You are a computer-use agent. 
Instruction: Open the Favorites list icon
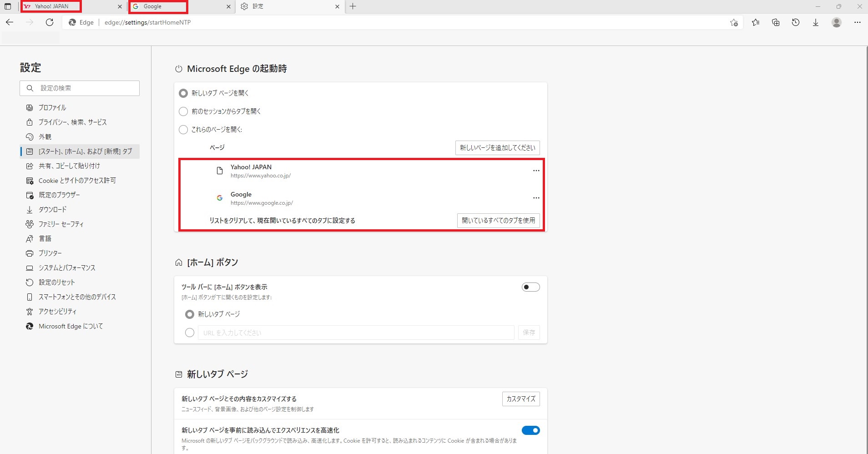pyautogui.click(x=756, y=22)
